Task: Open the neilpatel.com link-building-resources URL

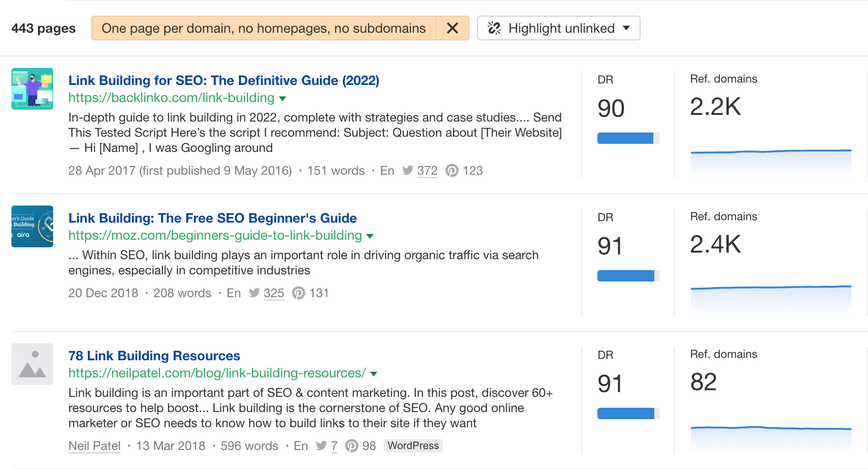Action: [217, 373]
